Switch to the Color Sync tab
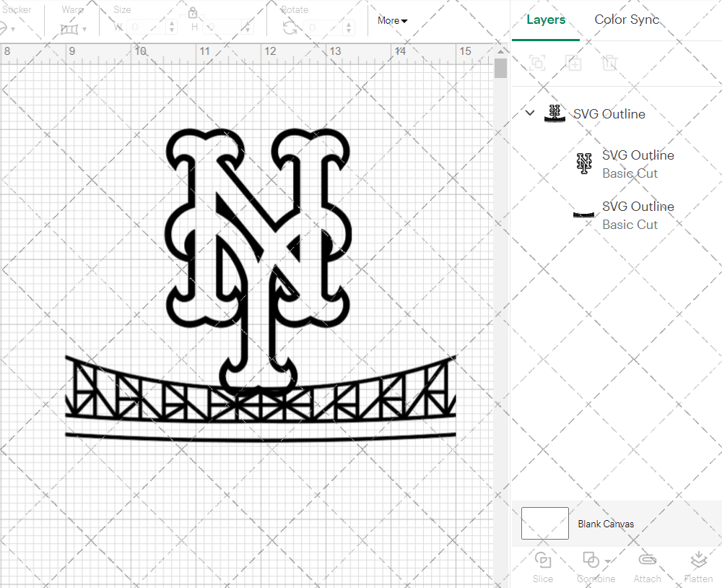 [x=627, y=20]
